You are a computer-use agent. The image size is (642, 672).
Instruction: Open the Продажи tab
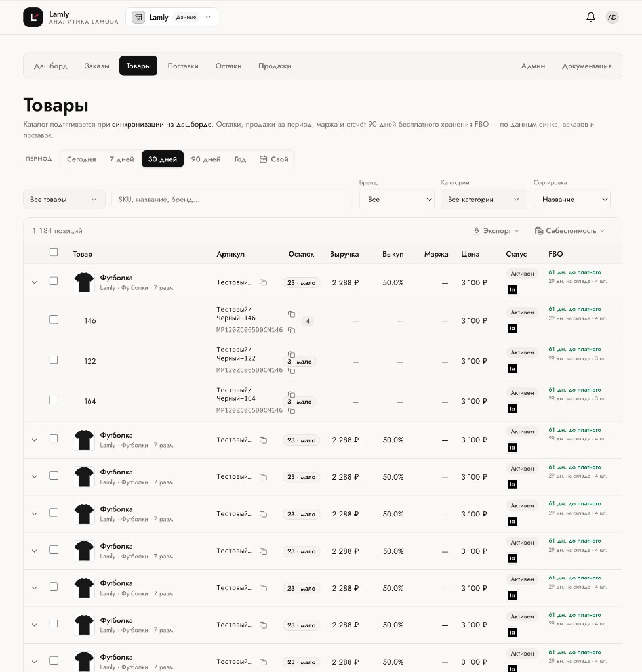pyautogui.click(x=275, y=66)
